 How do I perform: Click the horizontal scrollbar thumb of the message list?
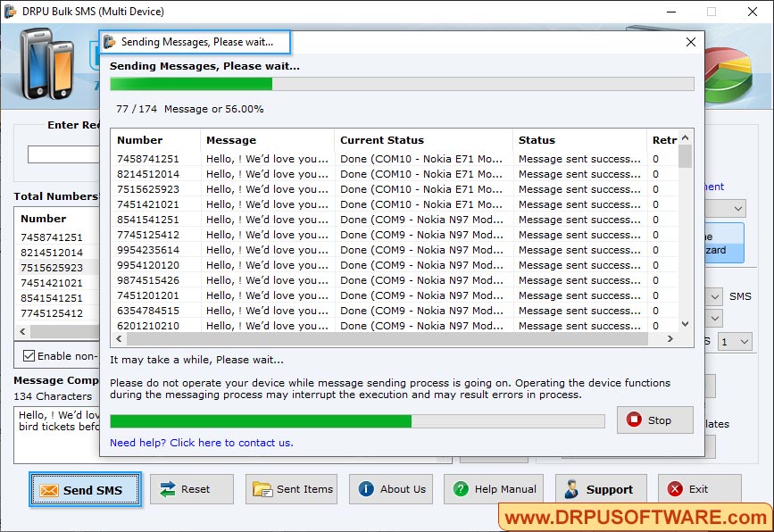[387, 338]
